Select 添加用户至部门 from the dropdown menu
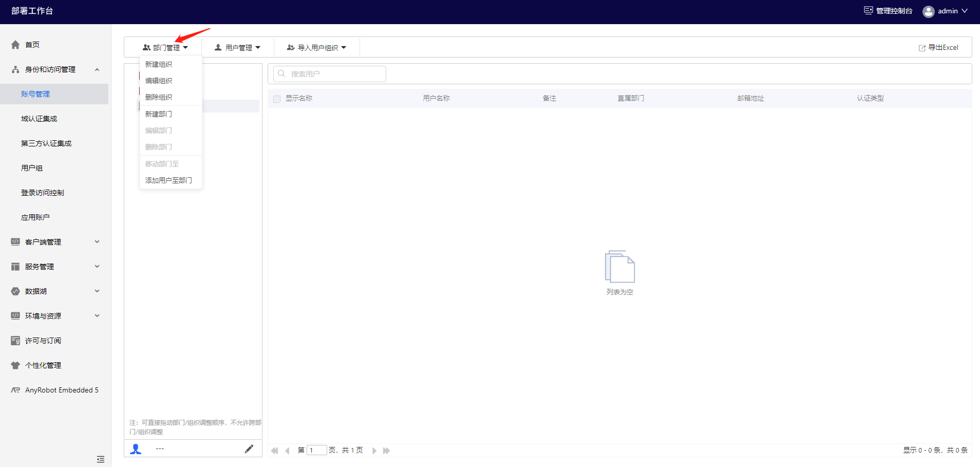The image size is (980, 467). 171,180
